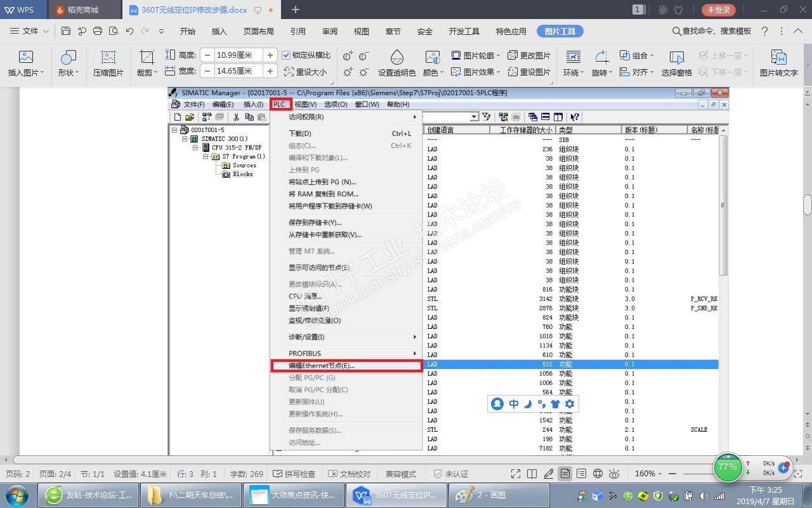Viewport: 812px width, 508px height.
Task: Switch to writing mode pen icon
Action: click(x=549, y=474)
